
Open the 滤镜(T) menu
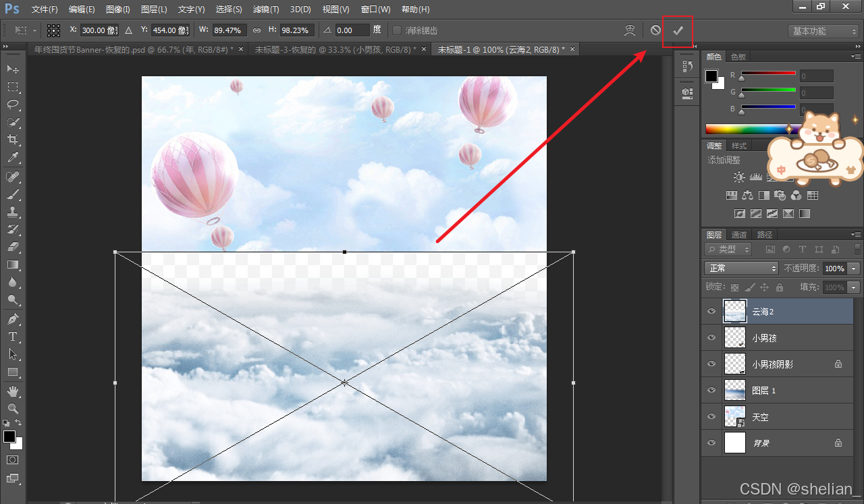[265, 9]
